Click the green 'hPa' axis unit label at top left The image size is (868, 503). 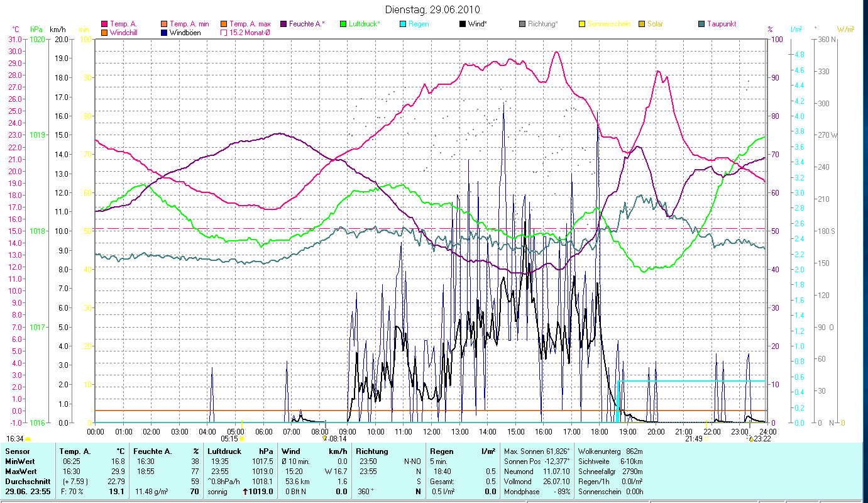(x=36, y=30)
